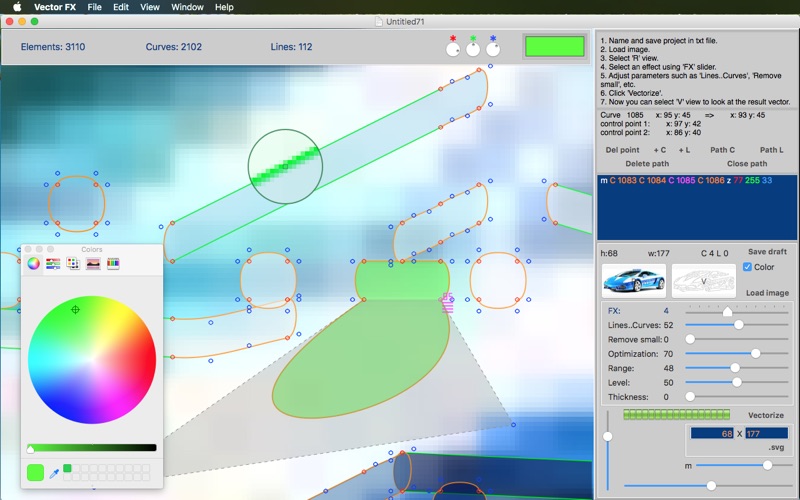Image resolution: width=800 pixels, height=500 pixels.
Task: Click the Path L button
Action: tap(771, 150)
